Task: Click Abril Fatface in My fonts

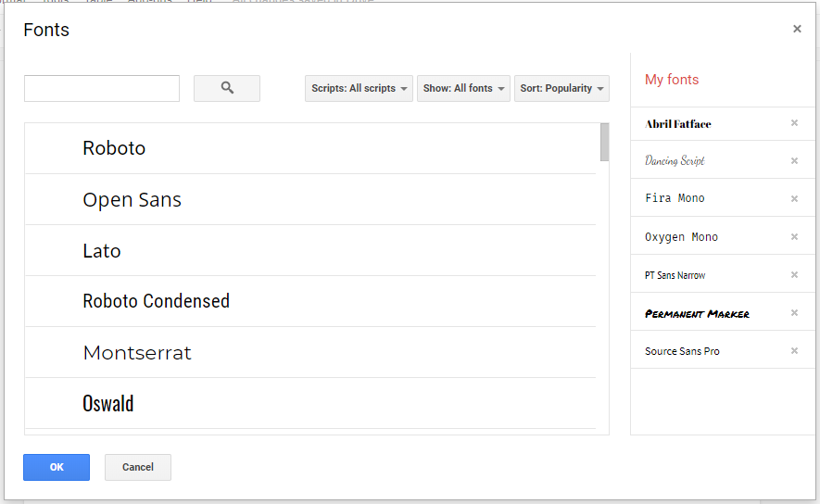Action: 677,124
